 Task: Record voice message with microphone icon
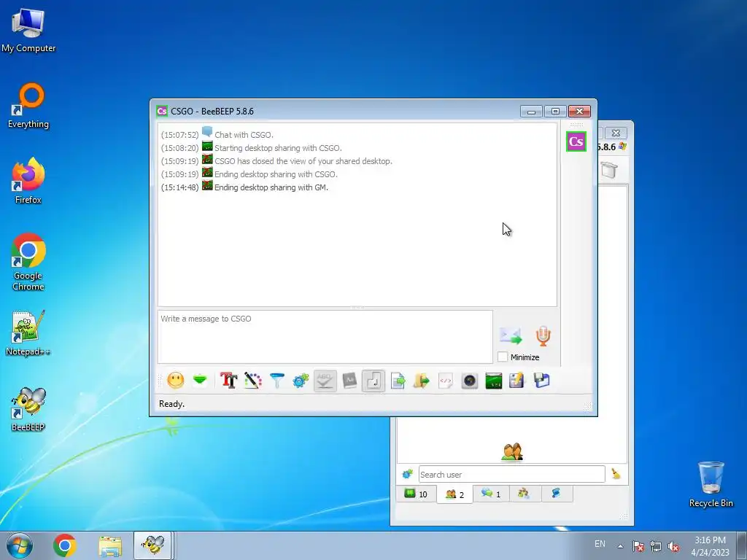click(543, 335)
